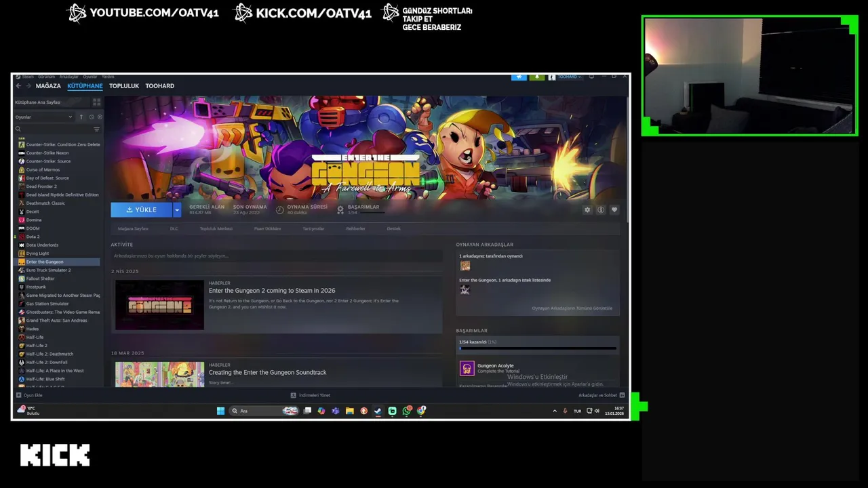868x488 pixels.
Task: Click friend avatar under wishlist line
Action: click(x=465, y=290)
